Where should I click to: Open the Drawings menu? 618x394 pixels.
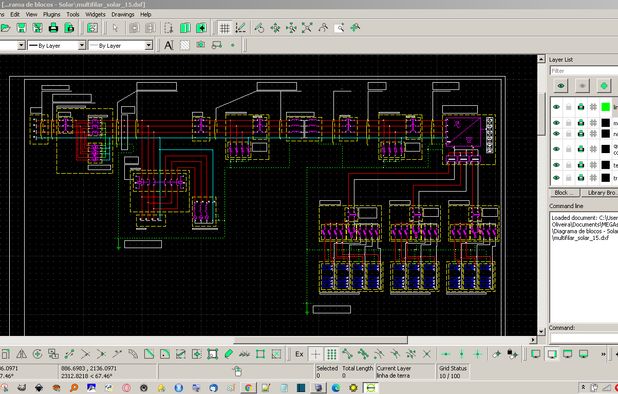123,14
